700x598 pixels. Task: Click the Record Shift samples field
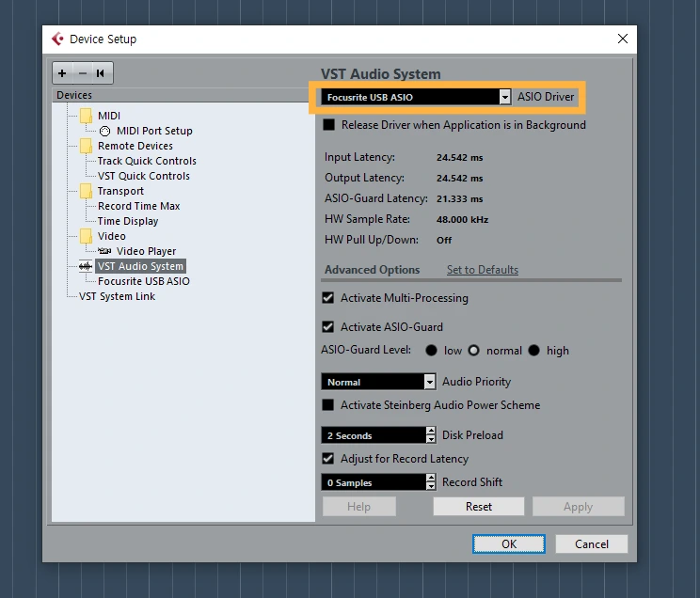coord(374,482)
